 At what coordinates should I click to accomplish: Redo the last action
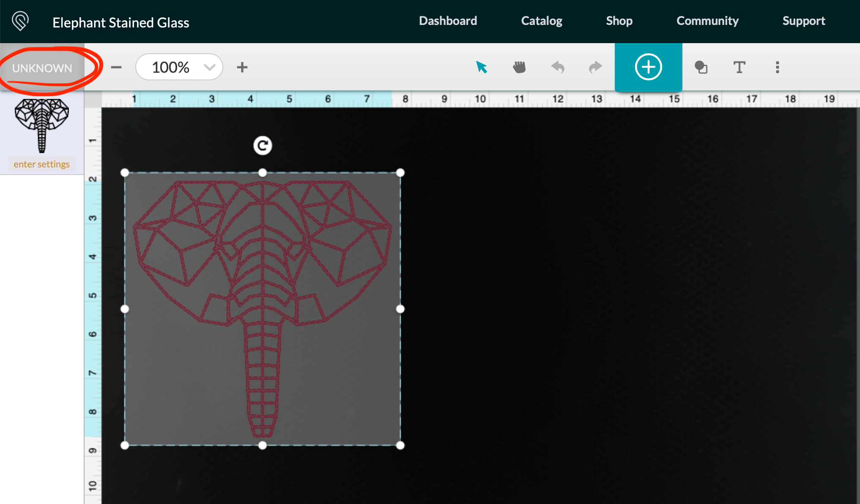594,67
